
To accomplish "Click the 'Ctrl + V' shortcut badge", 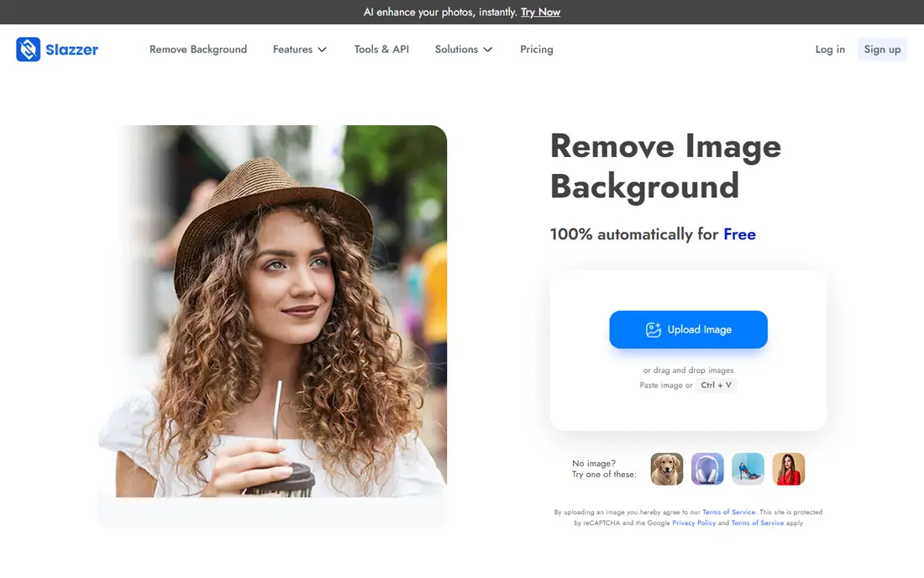I will click(x=716, y=386).
